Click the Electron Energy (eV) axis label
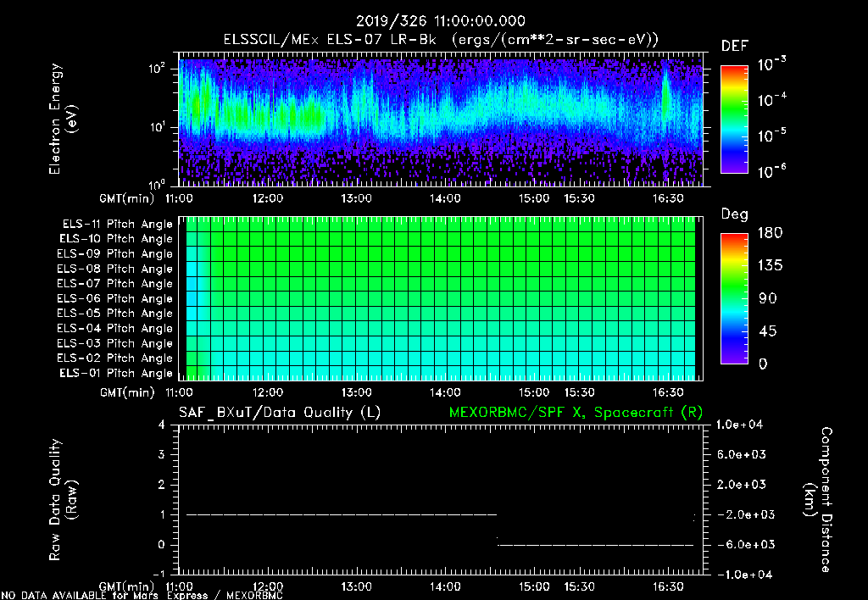The height and width of the screenshot is (600, 868). 63,119
